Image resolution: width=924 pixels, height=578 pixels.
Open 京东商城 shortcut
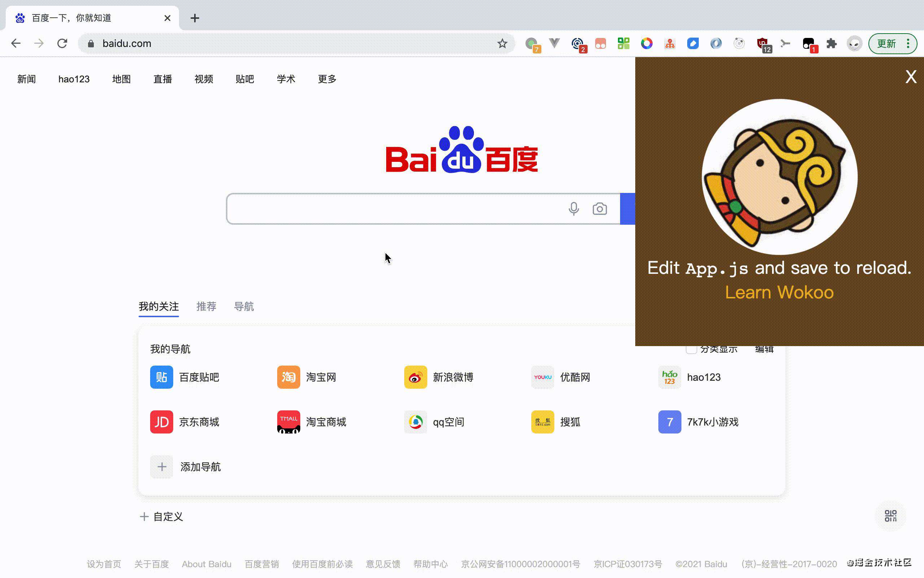click(185, 422)
